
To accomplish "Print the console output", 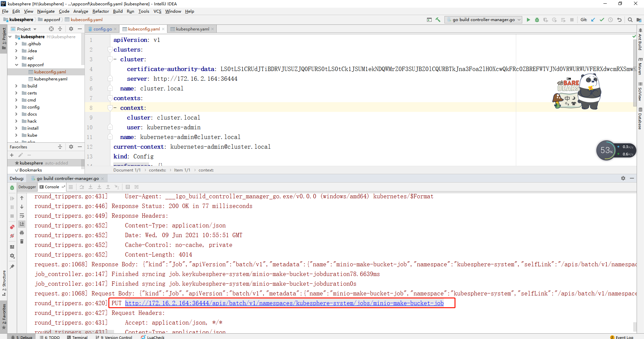I will pos(22,233).
